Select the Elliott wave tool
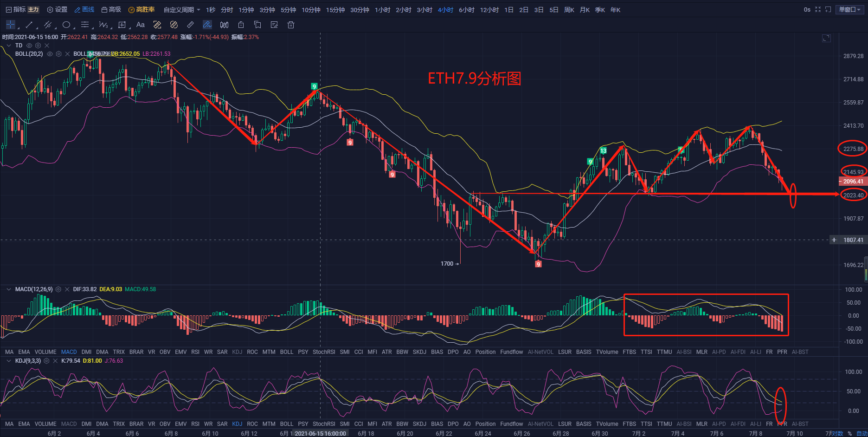 tap(103, 25)
